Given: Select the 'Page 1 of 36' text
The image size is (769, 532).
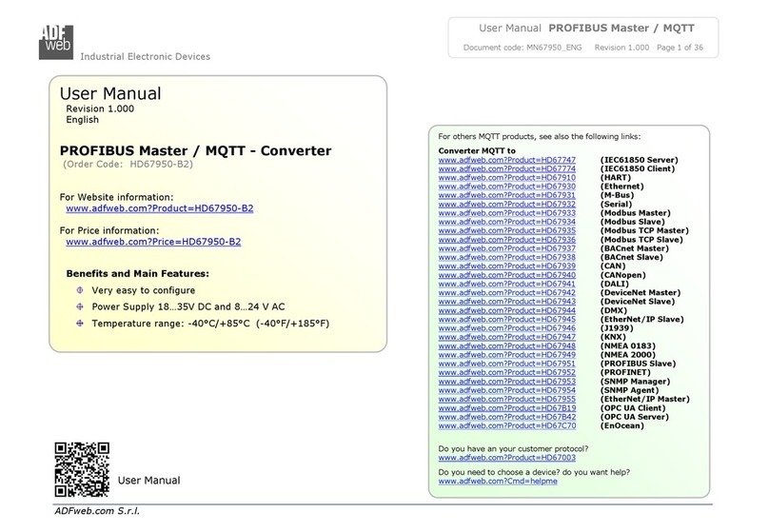Looking at the screenshot, I should [x=680, y=48].
